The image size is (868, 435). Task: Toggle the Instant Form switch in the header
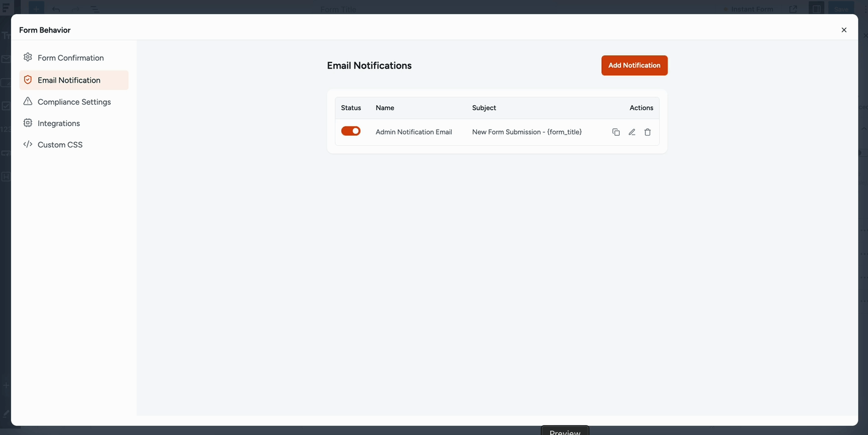(727, 9)
